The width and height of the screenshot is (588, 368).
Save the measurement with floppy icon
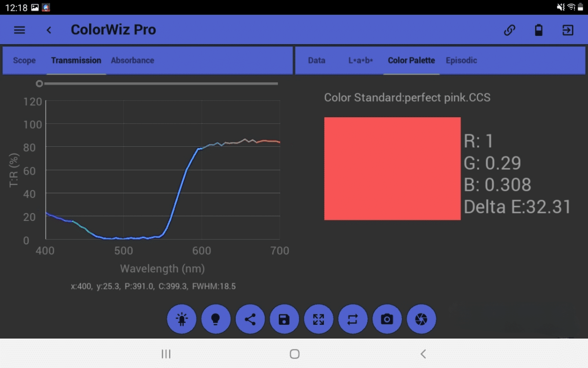click(x=284, y=319)
